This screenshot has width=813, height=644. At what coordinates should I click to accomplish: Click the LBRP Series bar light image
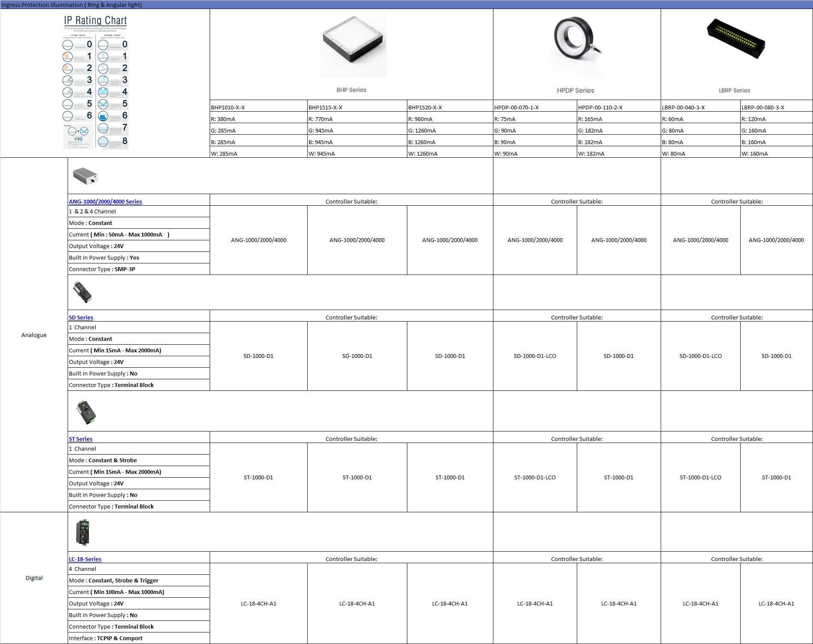point(735,38)
